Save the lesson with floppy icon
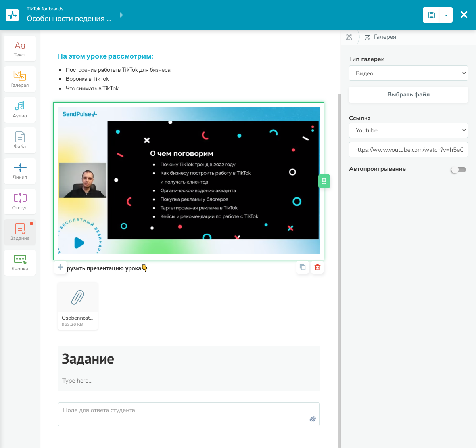 click(x=432, y=15)
